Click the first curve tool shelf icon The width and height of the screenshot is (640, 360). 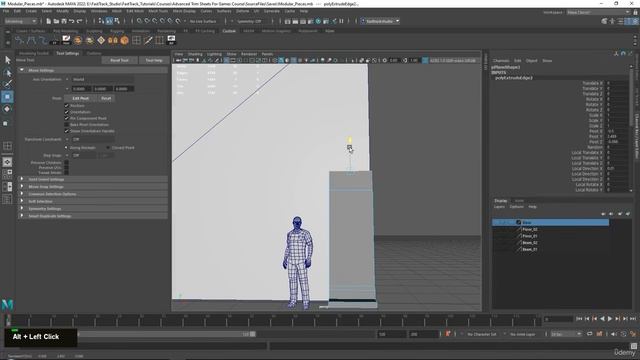pyautogui.click(x=19, y=40)
